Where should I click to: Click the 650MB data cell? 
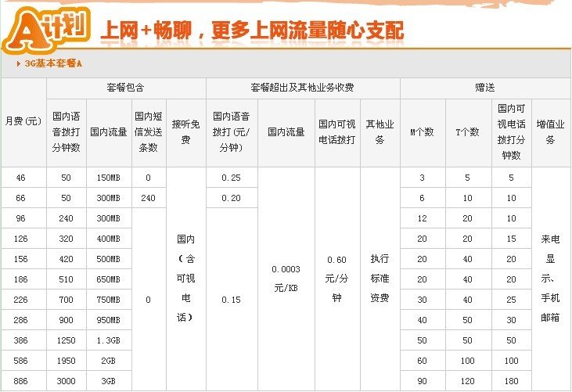(109, 279)
